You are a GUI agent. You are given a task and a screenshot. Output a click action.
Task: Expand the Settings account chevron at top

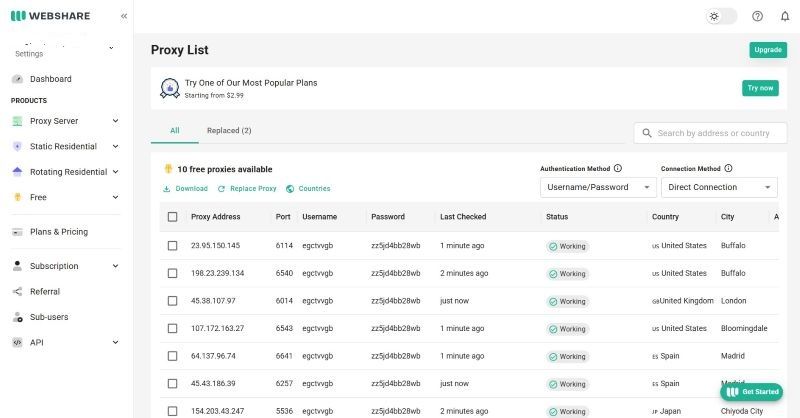[111, 48]
